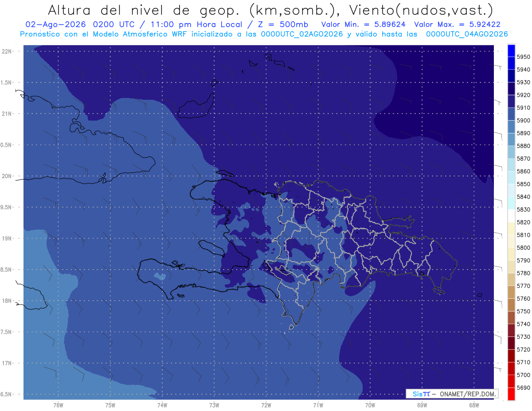Click the 21N latitude label
Viewport: 532px width, 411px height.
pyautogui.click(x=7, y=114)
